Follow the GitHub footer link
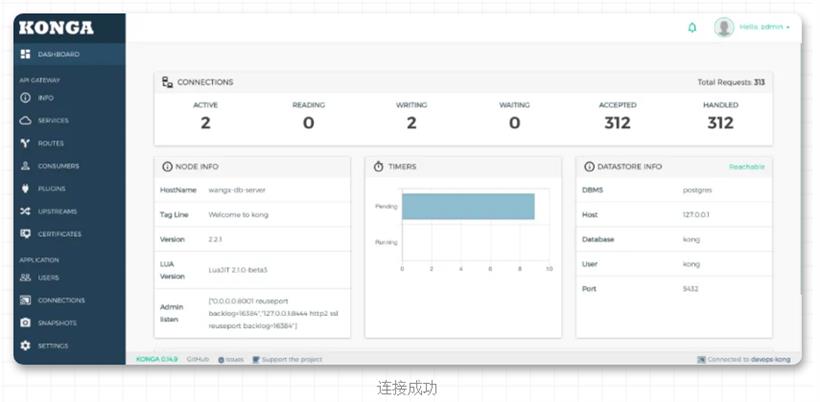 click(198, 359)
